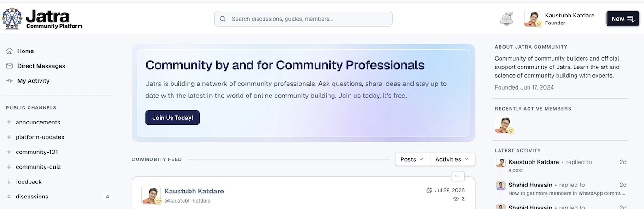Click the Jatra Community Platform title
The height and width of the screenshot is (209, 644).
[54, 19]
